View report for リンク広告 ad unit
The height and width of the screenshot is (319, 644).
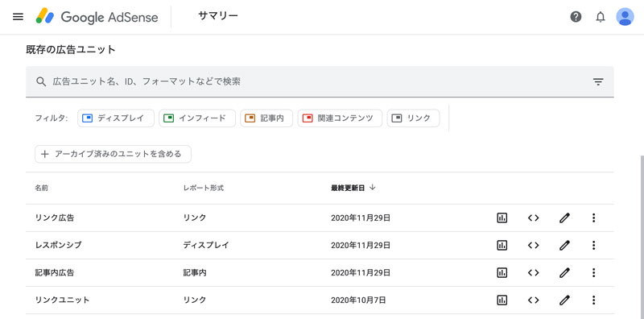point(502,217)
